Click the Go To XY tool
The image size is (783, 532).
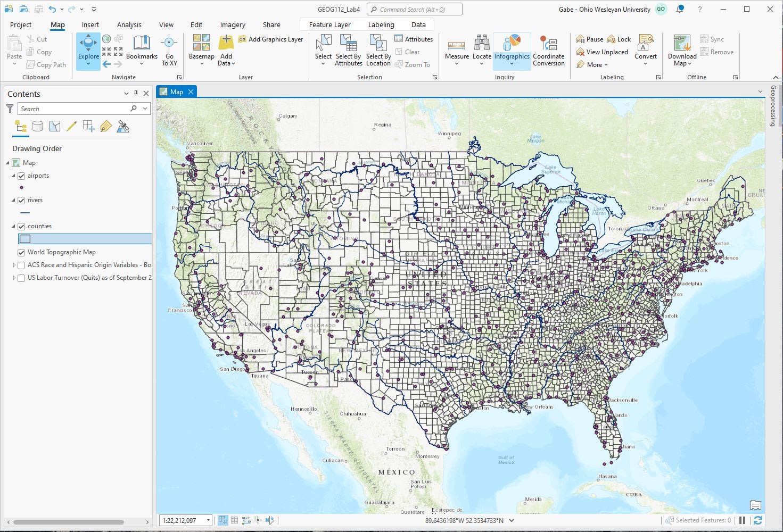169,49
